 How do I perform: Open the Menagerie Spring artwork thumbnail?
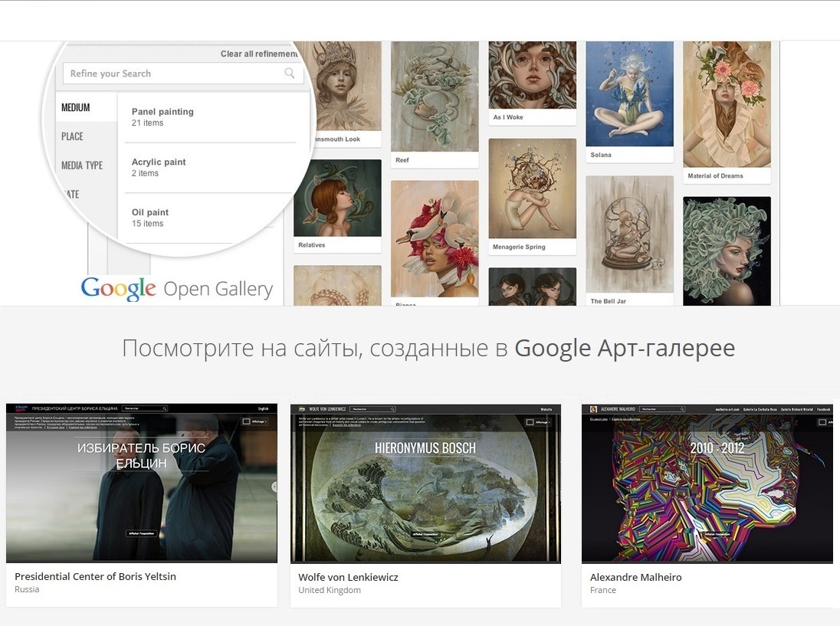tap(533, 188)
